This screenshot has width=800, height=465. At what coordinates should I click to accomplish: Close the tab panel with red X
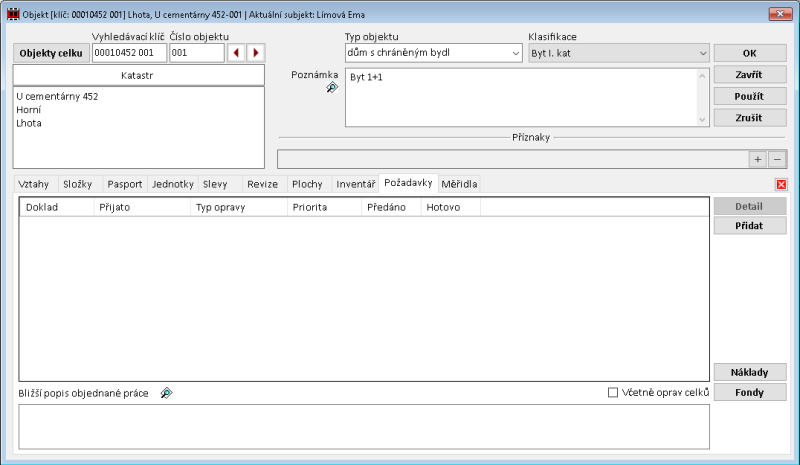[781, 184]
